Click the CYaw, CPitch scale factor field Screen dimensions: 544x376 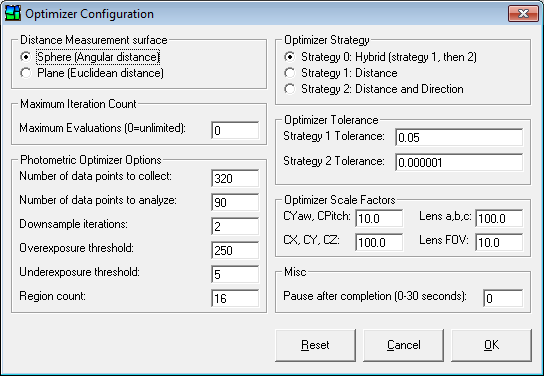point(379,218)
